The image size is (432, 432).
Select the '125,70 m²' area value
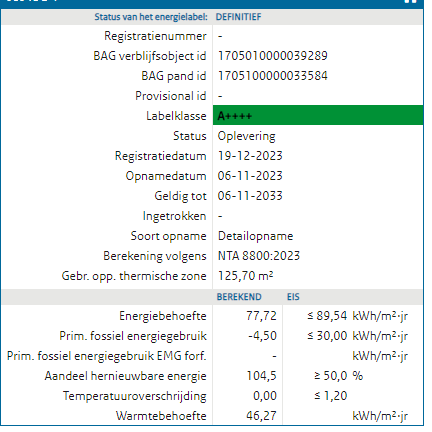[x=246, y=276]
